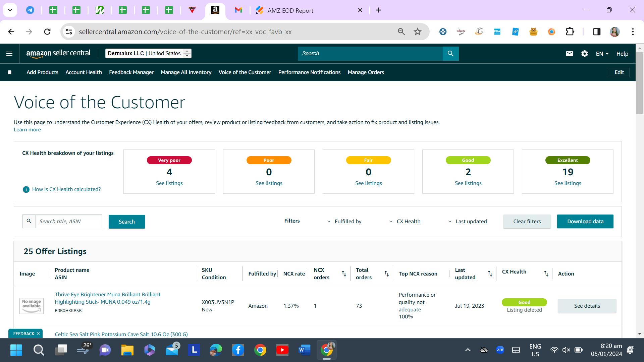Open How is CX Health calculated link
Screen dimensions: 644x362
point(66,189)
